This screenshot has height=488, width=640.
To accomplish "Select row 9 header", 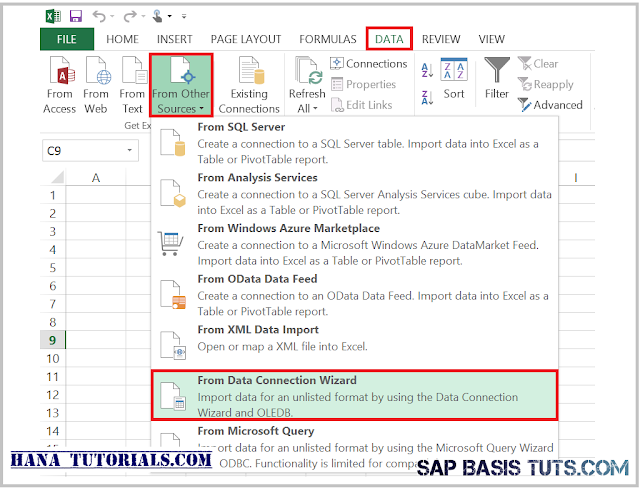I will 53,340.
